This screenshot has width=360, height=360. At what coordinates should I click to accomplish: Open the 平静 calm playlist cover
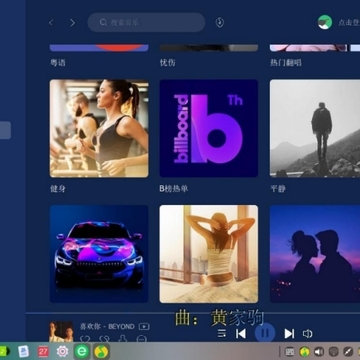tap(315, 128)
